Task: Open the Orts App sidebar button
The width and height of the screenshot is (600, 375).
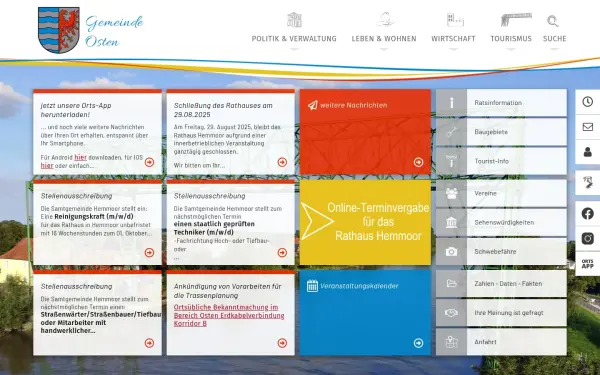Action: tap(588, 264)
